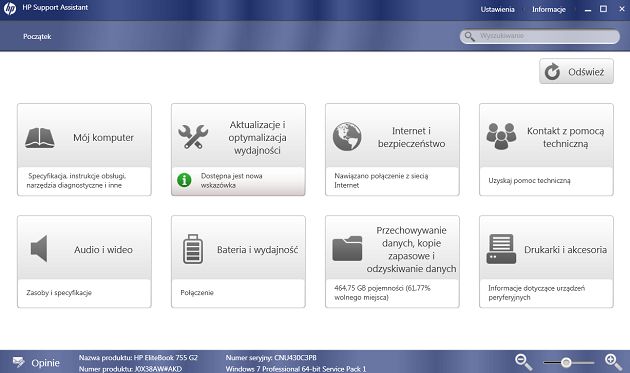The width and height of the screenshot is (630, 373).
Task: Click 'Zasoby i specyfikacje' text
Action: tap(59, 293)
